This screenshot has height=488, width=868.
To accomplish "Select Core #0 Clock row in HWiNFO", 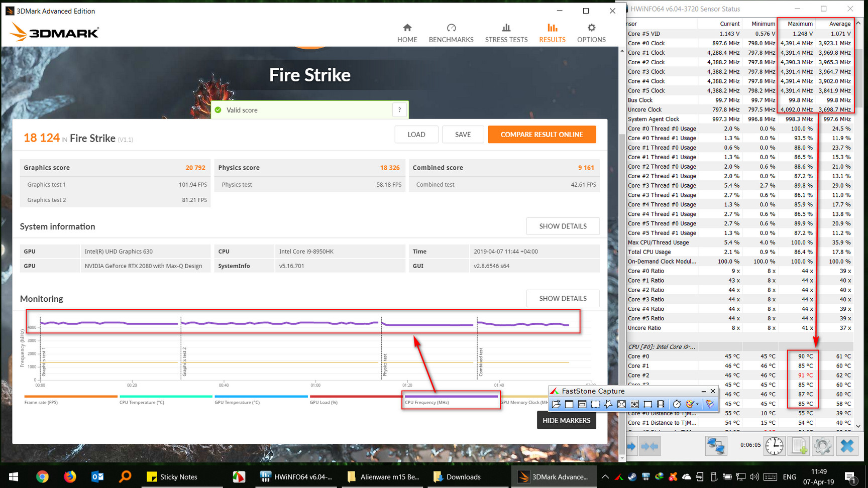I will tap(740, 43).
